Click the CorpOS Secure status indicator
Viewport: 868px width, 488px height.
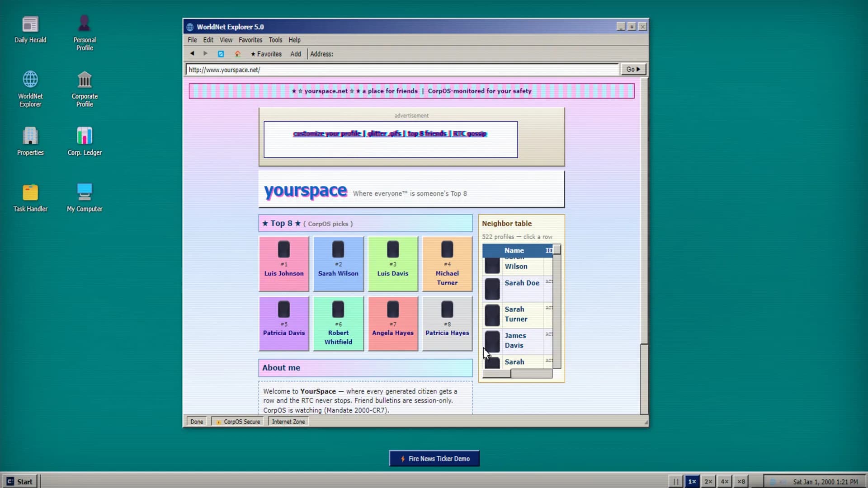click(238, 422)
